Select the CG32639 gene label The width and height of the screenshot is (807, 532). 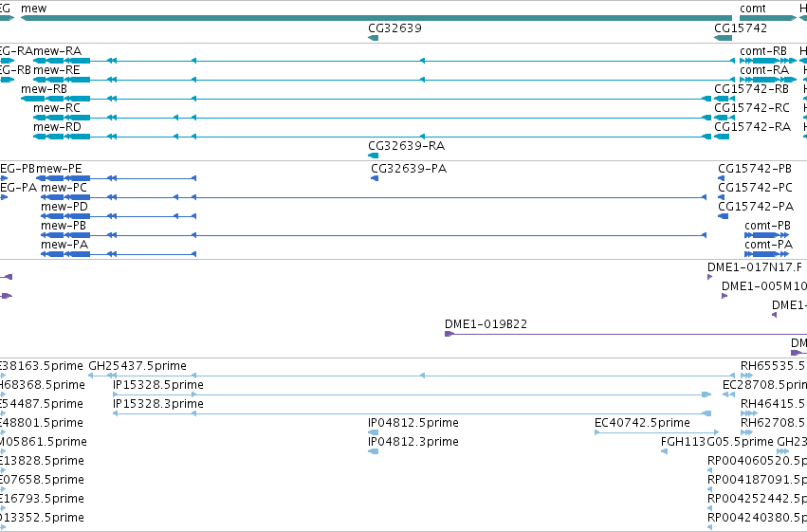click(394, 28)
